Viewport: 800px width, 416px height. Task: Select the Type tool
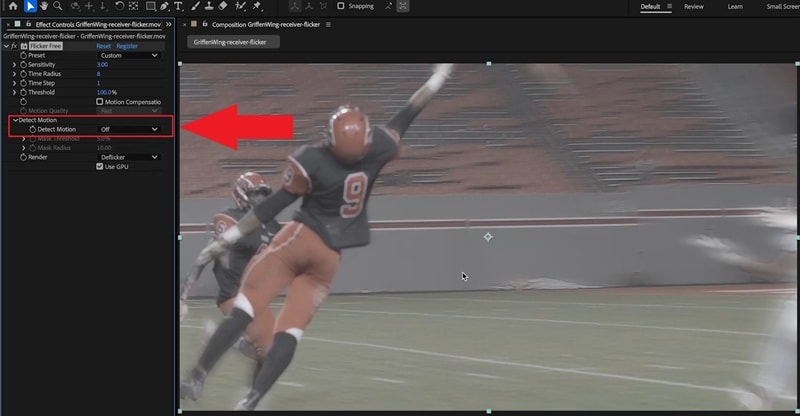178,6
